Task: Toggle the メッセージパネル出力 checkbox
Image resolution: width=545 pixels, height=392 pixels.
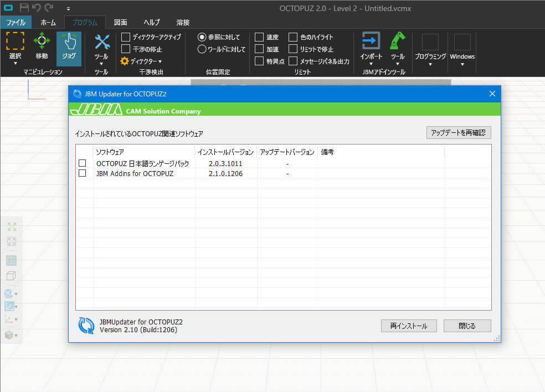Action: tap(293, 61)
